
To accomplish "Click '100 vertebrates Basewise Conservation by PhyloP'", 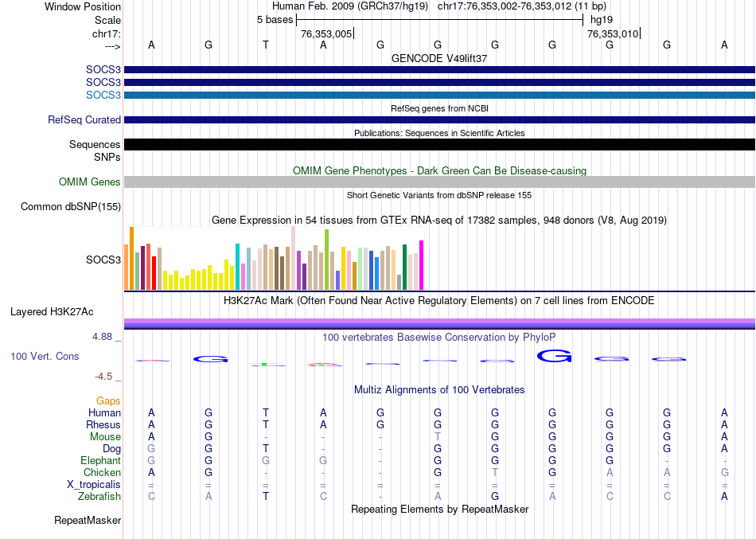I will coord(439,338).
